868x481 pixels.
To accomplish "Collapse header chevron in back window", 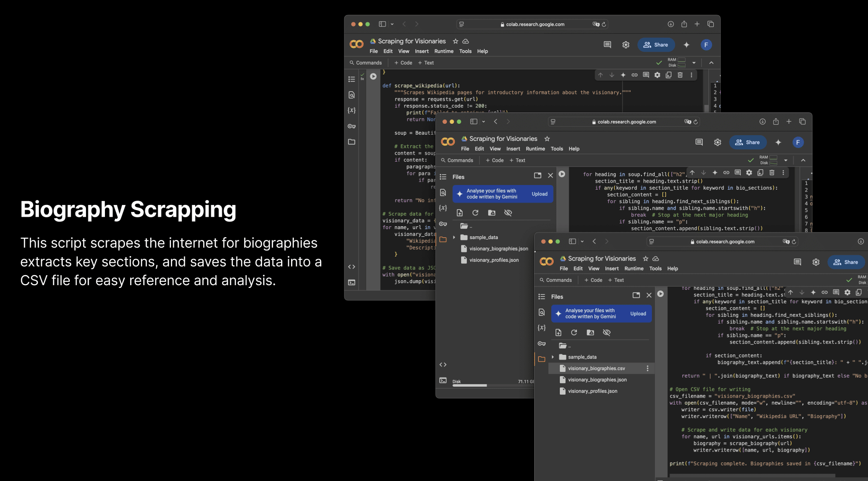I will click(x=711, y=63).
